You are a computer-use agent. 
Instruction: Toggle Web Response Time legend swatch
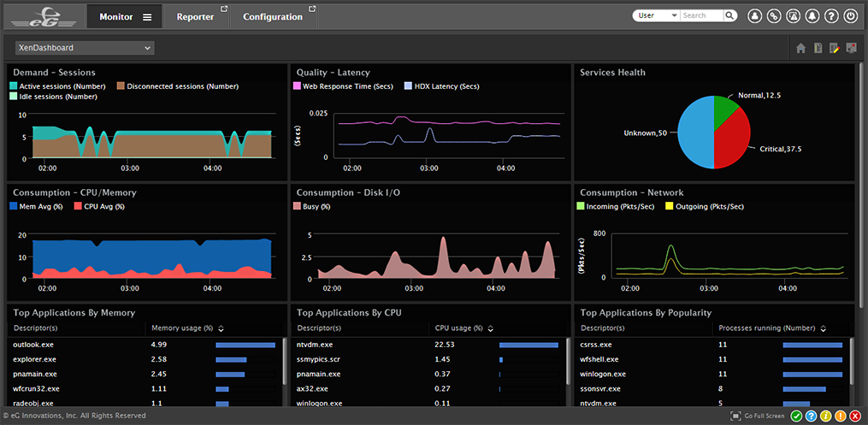(x=297, y=86)
